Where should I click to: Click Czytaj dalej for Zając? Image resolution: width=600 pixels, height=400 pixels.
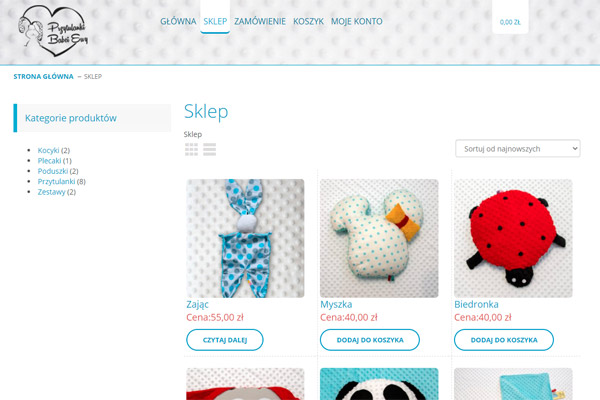[225, 340]
